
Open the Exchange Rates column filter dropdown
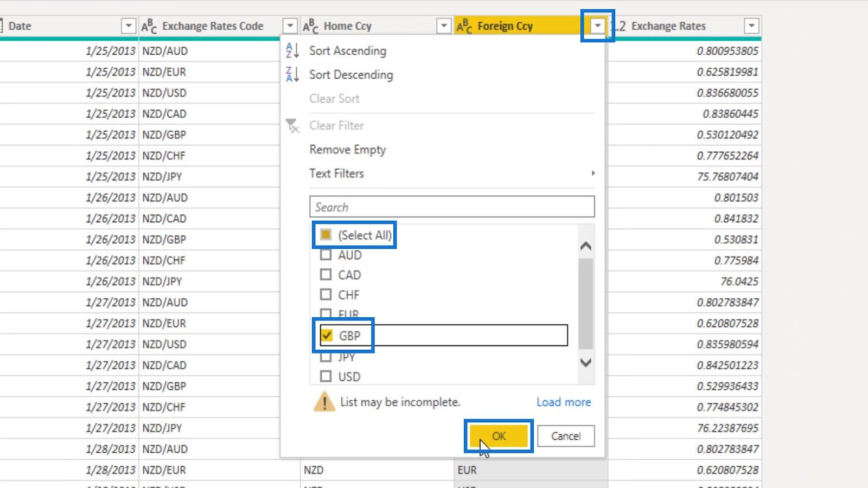[x=751, y=25]
